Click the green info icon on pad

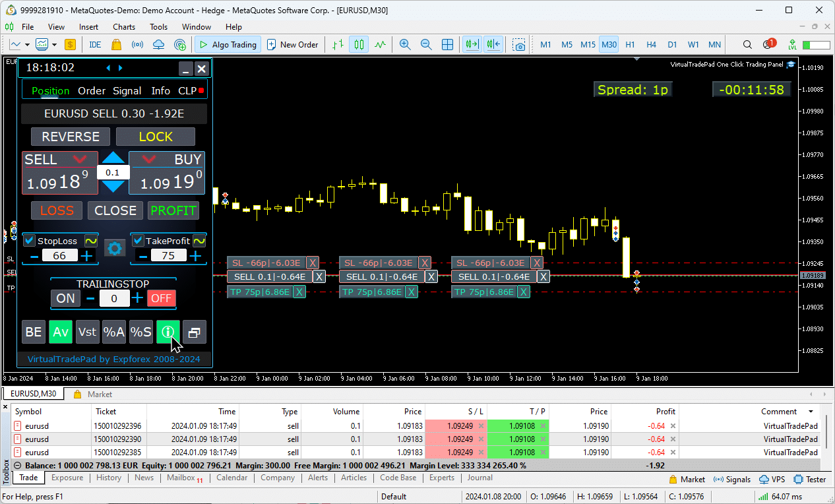coord(168,332)
